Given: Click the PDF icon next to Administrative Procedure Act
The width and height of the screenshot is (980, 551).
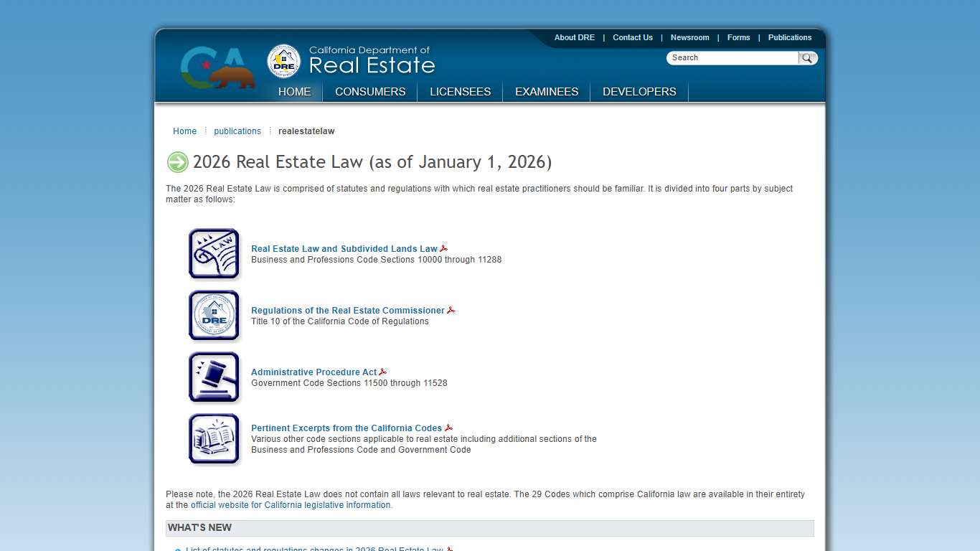Looking at the screenshot, I should (383, 371).
